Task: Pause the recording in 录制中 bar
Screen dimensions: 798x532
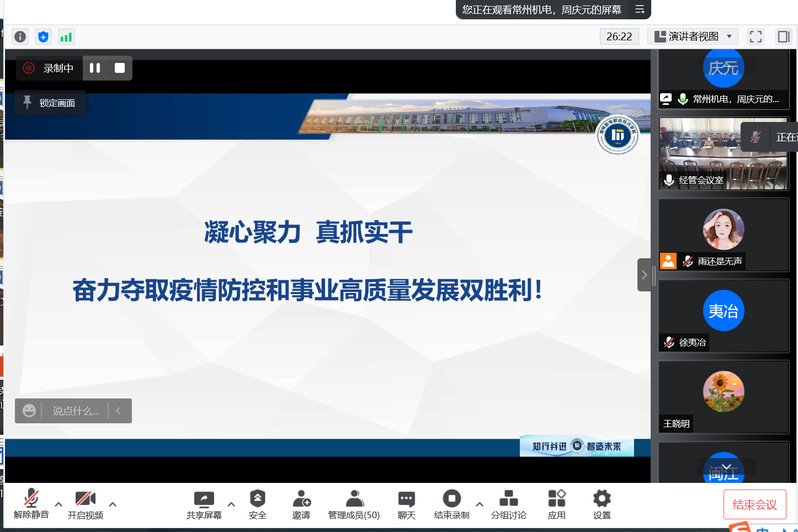Action: pos(95,68)
